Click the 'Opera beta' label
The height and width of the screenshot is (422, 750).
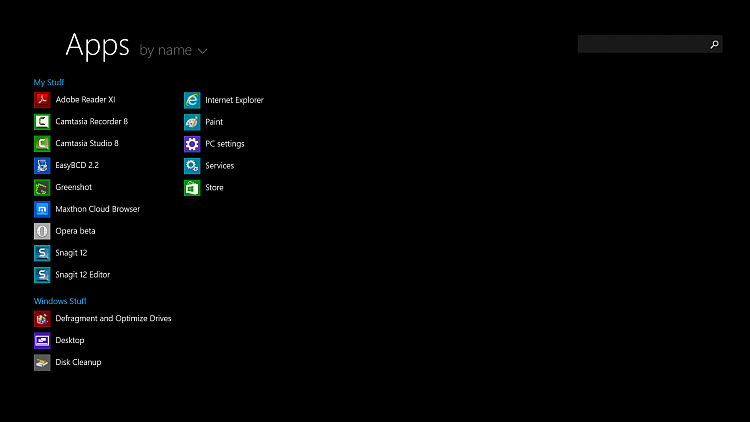76,231
